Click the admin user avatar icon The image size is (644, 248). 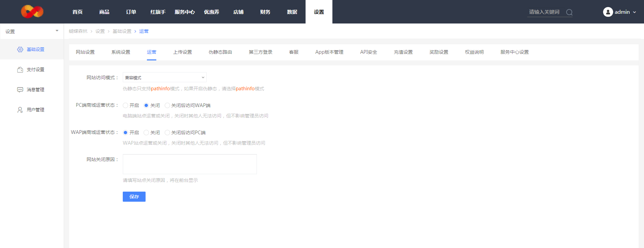[x=608, y=12]
